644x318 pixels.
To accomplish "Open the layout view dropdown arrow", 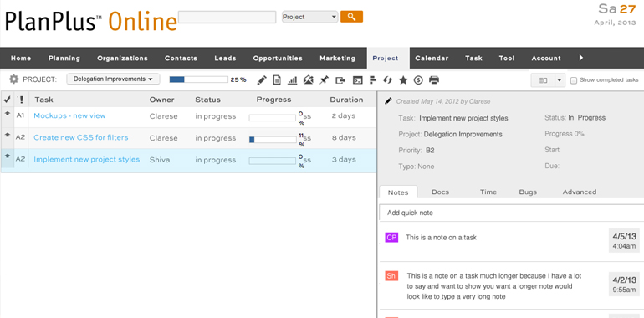I will click(560, 80).
